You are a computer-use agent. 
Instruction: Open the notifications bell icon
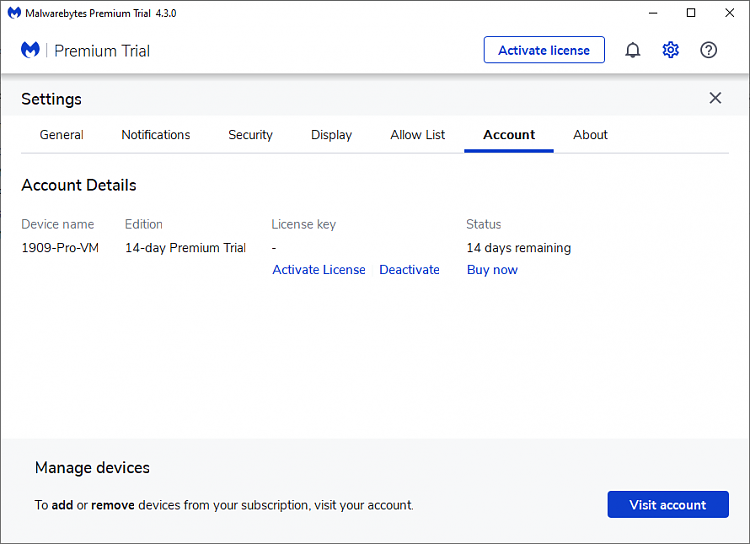coord(632,50)
